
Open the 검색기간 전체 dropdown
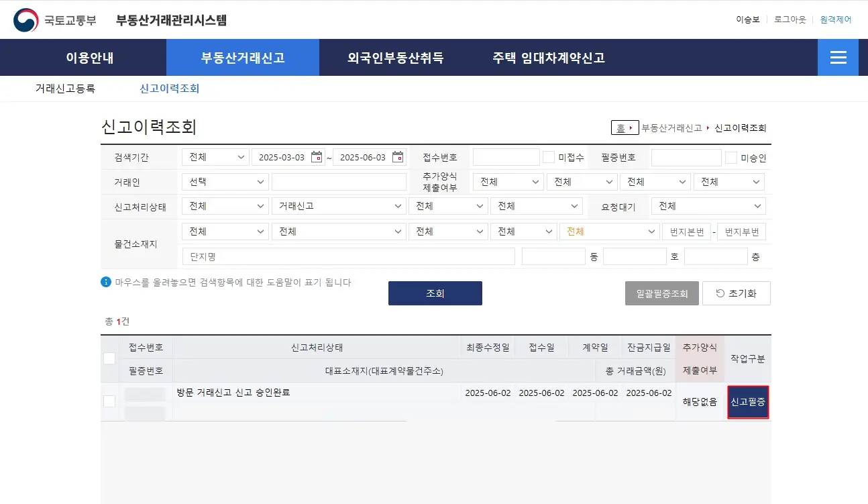[215, 156]
